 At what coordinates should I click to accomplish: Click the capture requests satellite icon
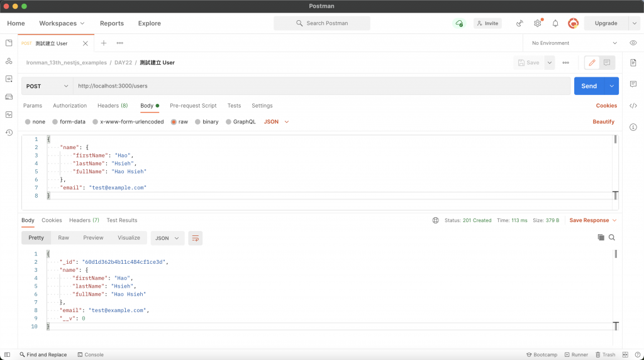point(519,23)
